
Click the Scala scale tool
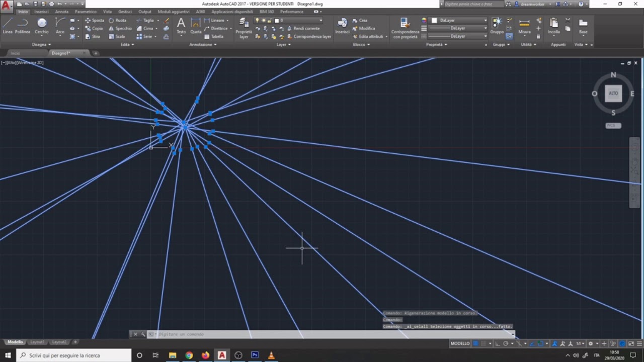tap(117, 37)
